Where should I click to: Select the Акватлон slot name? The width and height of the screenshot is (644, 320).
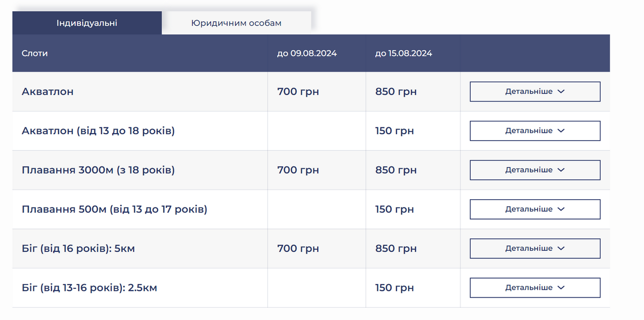click(48, 92)
